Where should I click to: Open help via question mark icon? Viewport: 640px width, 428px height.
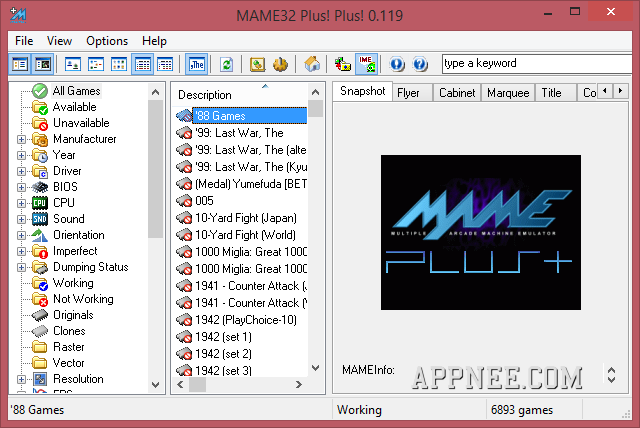[420, 64]
